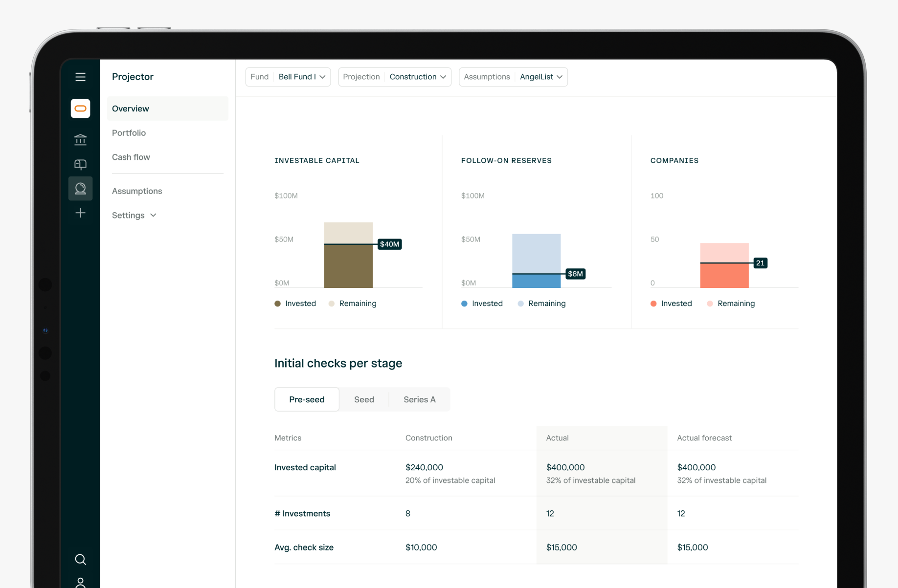Click the Actual column header

[x=557, y=438]
